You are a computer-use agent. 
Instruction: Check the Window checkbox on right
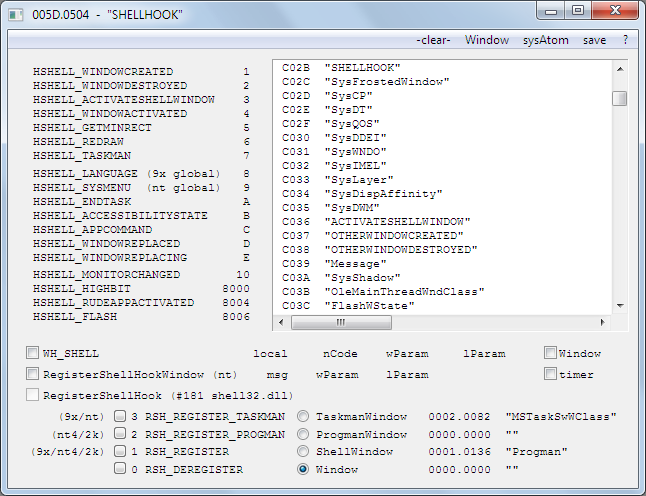coord(551,353)
